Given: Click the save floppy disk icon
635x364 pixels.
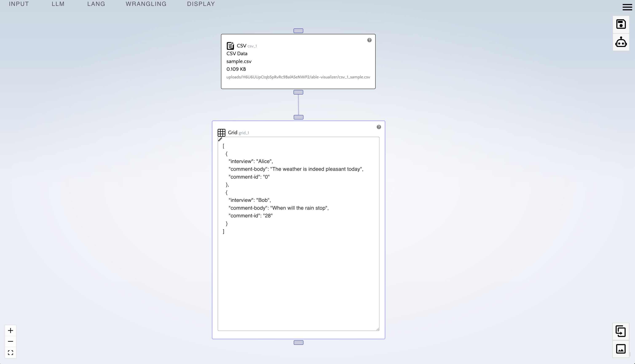Looking at the screenshot, I should click(x=621, y=24).
